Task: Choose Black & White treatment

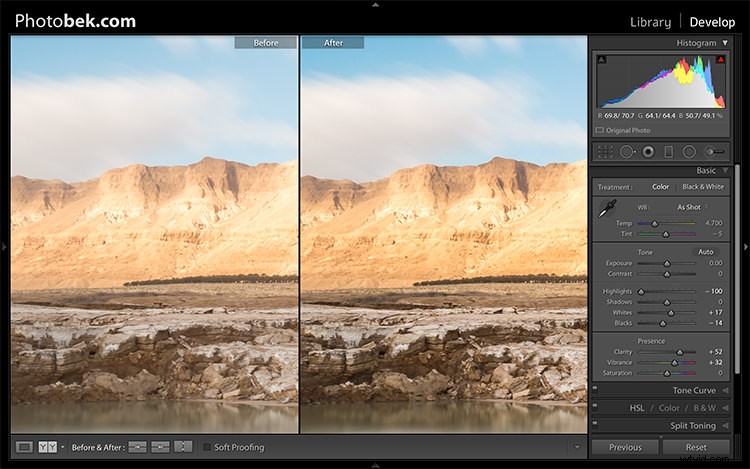Action: 703,187
